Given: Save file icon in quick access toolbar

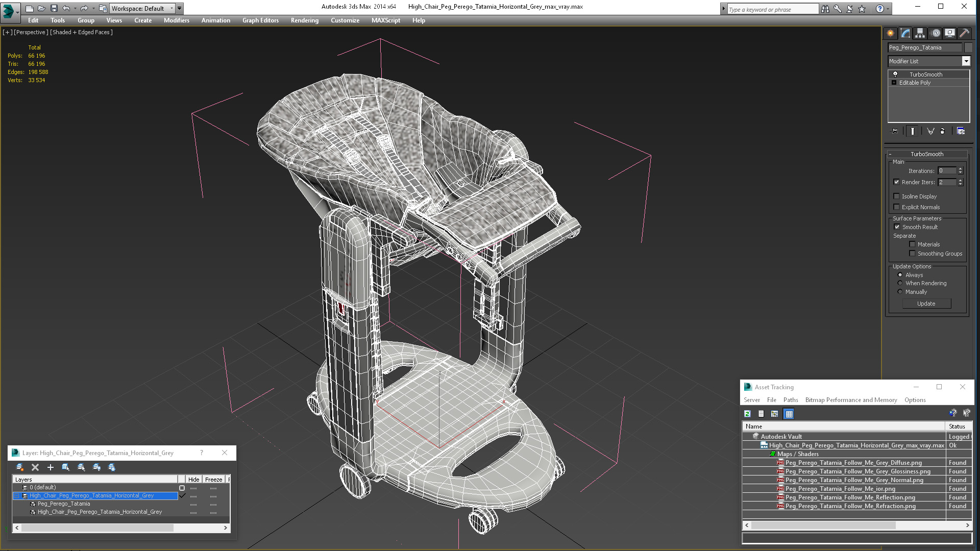Looking at the screenshot, I should click(x=54, y=9).
